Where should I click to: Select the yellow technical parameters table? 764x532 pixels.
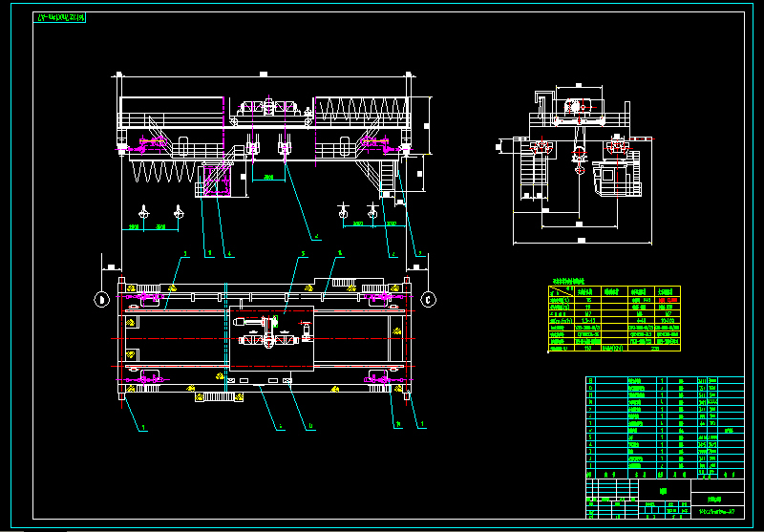tap(614, 319)
